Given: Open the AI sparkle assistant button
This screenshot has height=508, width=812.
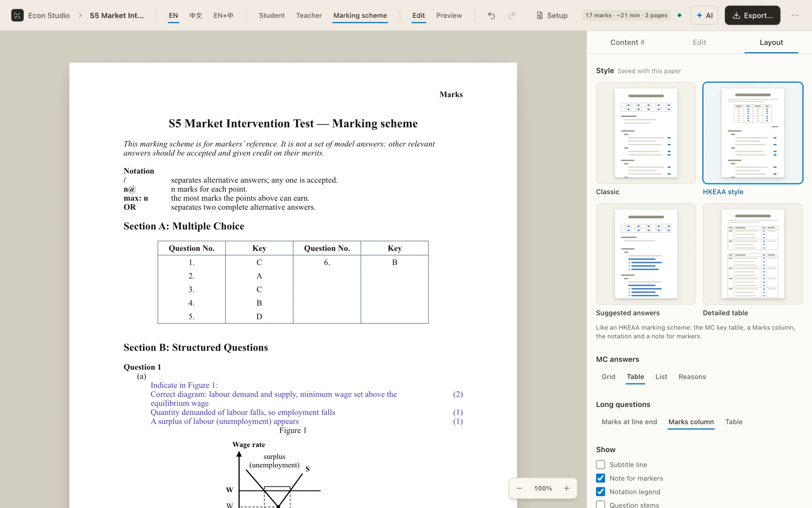Looking at the screenshot, I should click(x=704, y=15).
